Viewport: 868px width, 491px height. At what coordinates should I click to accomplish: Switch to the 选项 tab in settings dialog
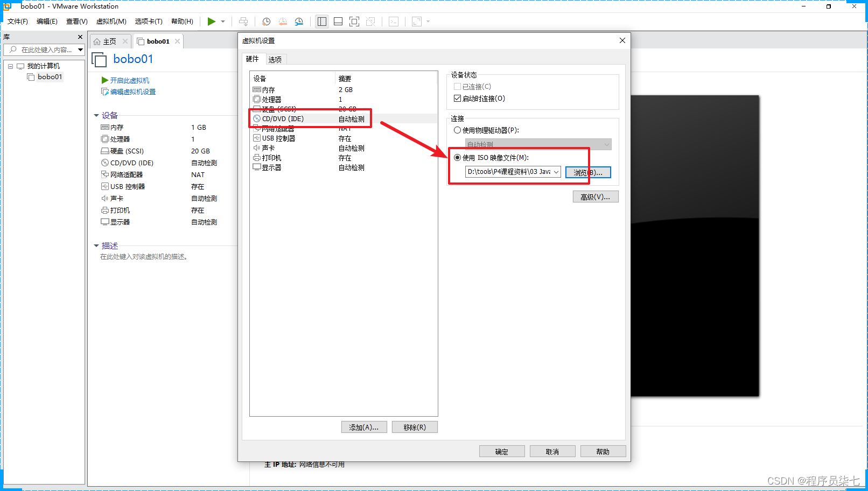click(275, 60)
